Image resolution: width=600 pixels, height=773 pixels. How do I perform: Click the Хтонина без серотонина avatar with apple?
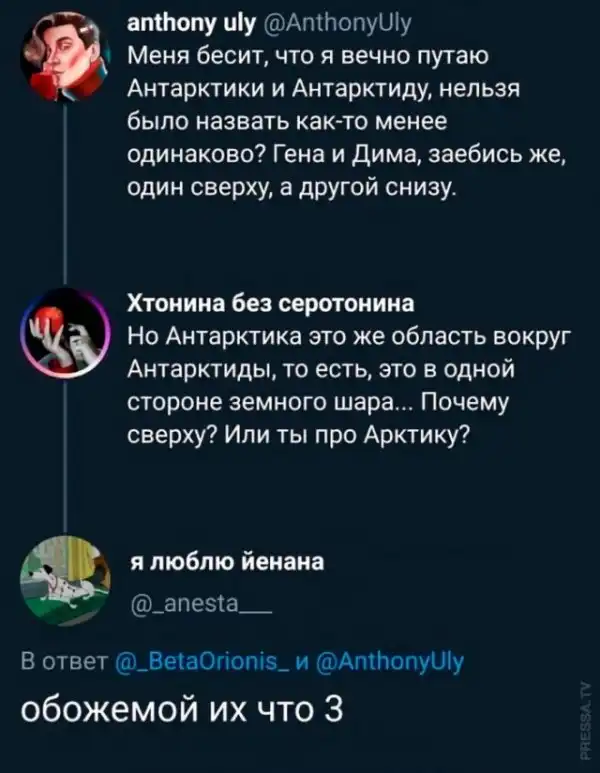pos(66,331)
